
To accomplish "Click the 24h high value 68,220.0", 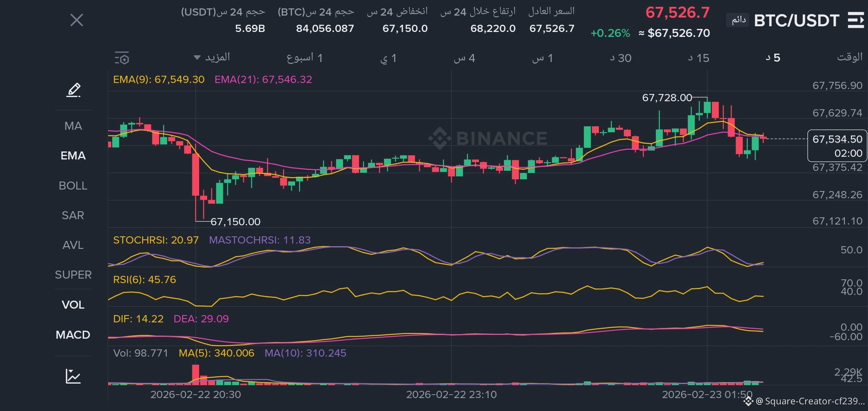I will pos(493,29).
